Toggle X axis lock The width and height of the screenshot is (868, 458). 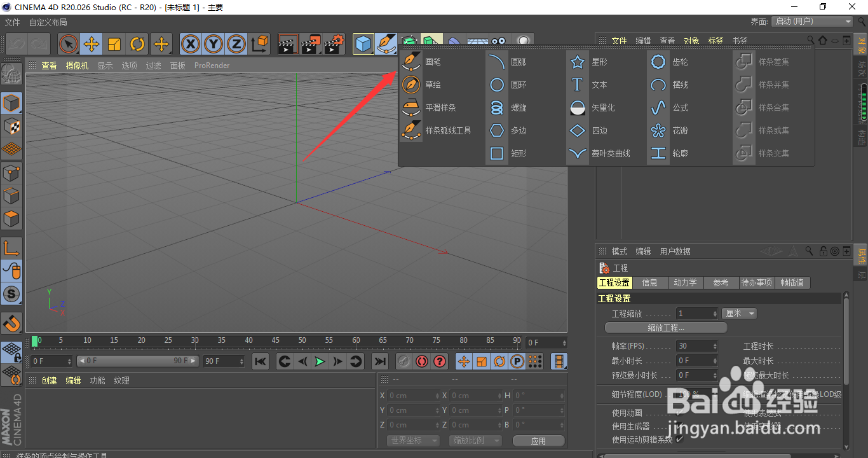[191, 44]
